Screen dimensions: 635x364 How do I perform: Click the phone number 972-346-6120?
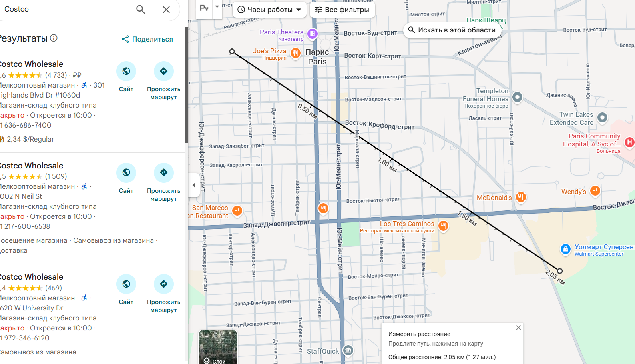click(25, 338)
